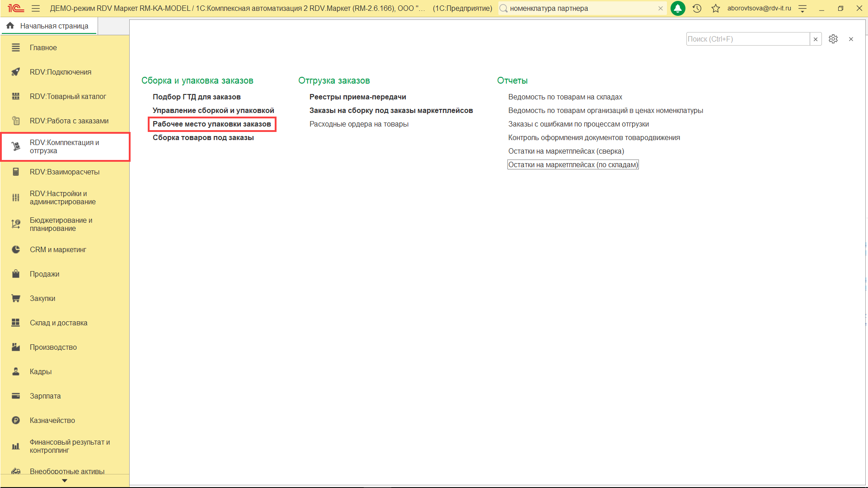The width and height of the screenshot is (868, 488).
Task: Click the green notifications bell icon
Action: coord(678,8)
